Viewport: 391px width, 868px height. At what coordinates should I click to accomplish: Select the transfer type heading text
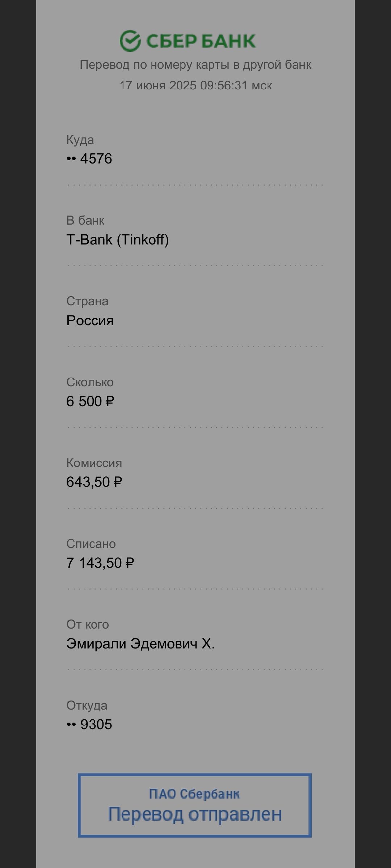(195, 65)
